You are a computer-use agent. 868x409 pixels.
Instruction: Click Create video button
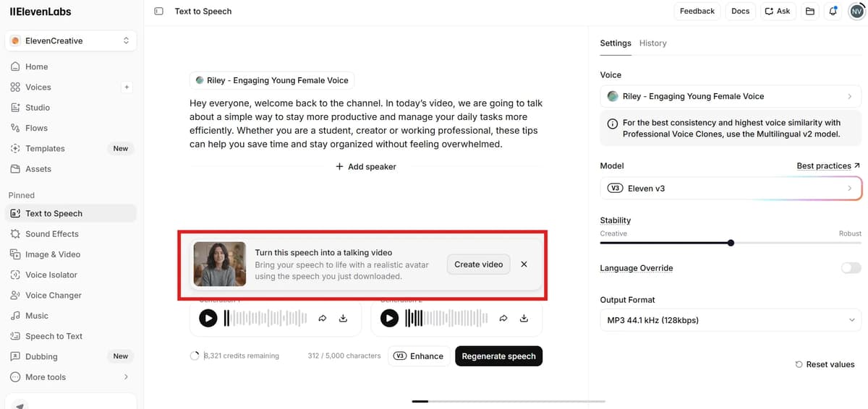click(x=479, y=264)
